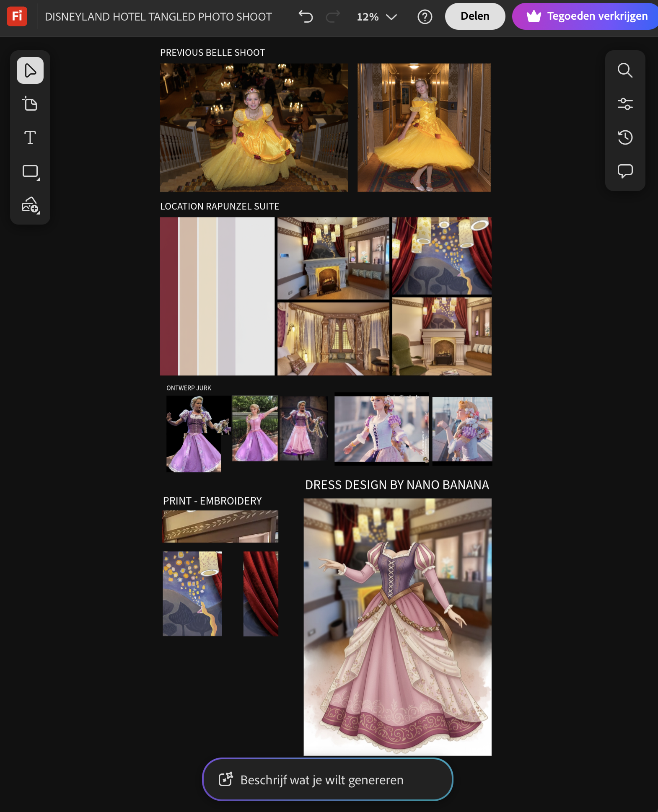Pick the rectangle shape tool
The height and width of the screenshot is (812, 658).
(30, 171)
